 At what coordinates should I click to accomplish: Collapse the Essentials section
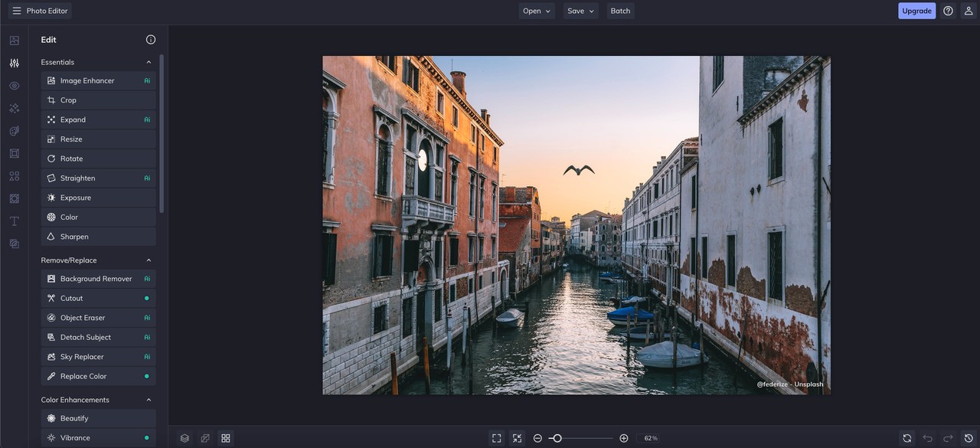click(x=149, y=62)
